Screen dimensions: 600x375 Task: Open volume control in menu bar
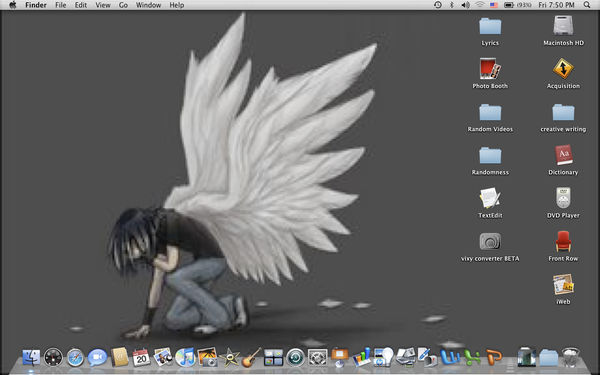(465, 5)
